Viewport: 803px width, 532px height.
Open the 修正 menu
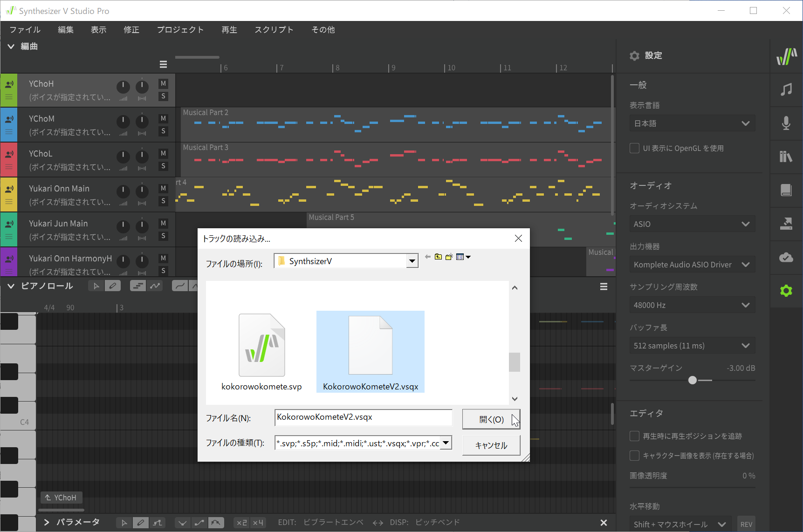(131, 30)
